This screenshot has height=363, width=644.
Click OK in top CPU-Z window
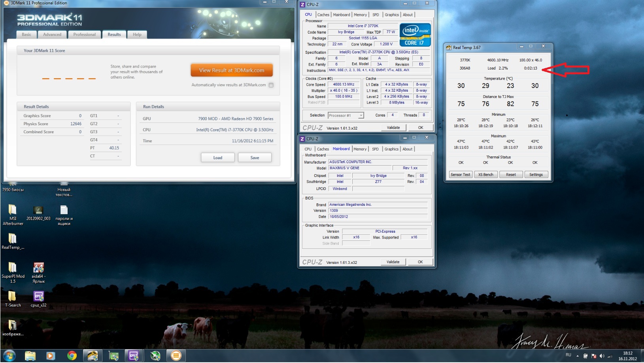[421, 128]
